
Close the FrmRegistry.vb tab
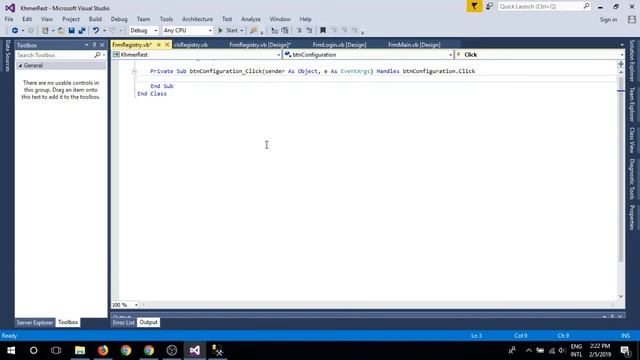167,45
